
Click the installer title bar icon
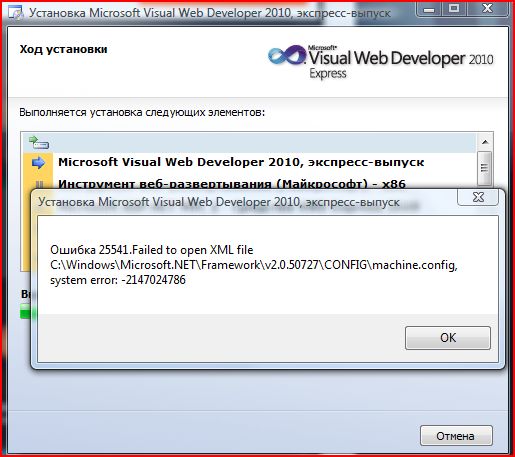pyautogui.click(x=16, y=13)
